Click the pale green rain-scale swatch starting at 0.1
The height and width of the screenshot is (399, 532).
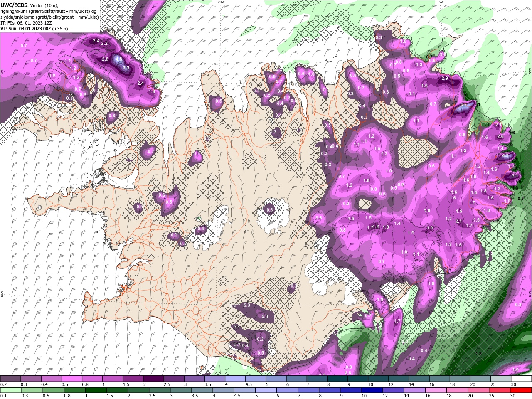pyautogui.click(x=11, y=390)
